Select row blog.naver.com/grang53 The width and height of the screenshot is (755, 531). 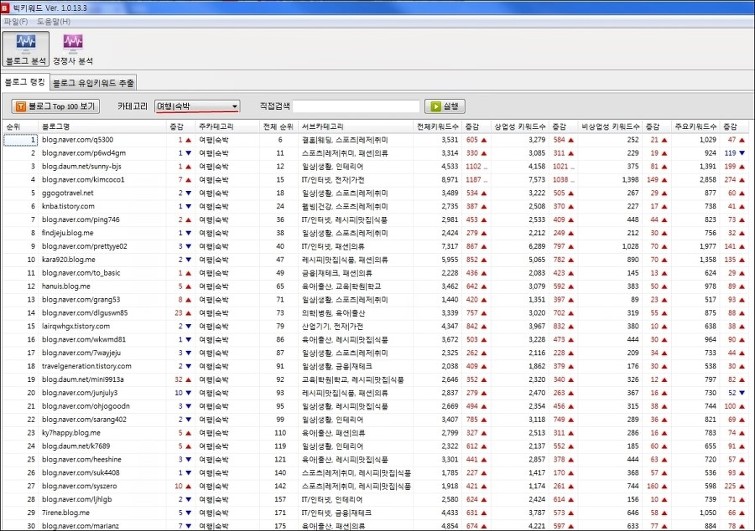point(376,299)
